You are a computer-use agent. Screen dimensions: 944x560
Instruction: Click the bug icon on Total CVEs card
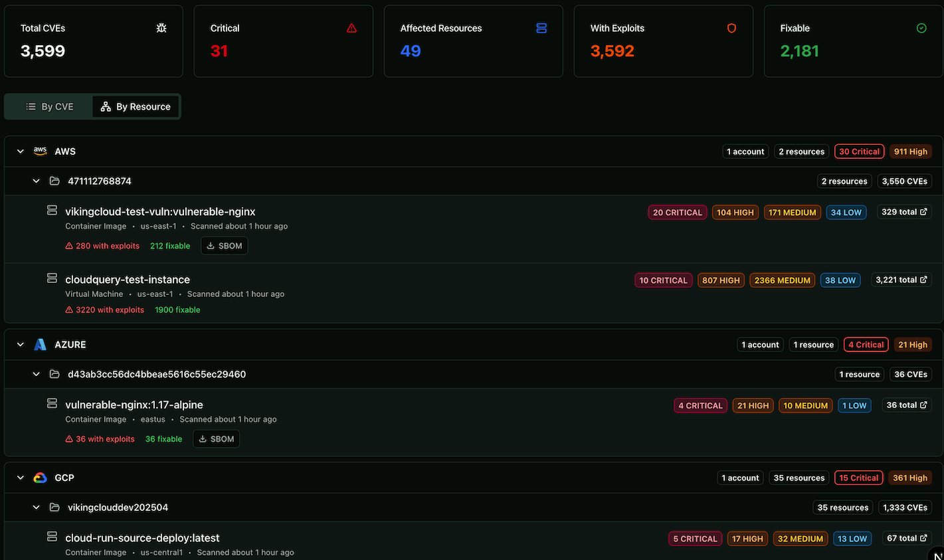click(x=161, y=28)
